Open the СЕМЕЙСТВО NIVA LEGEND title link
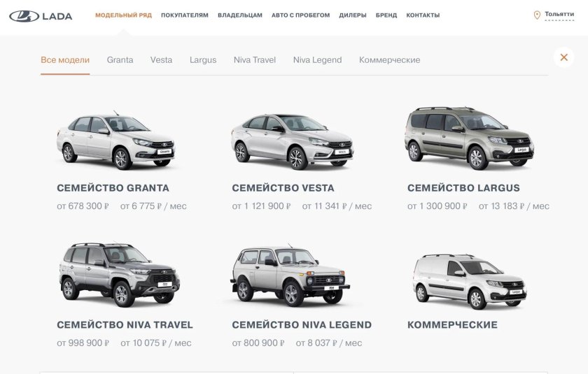Image resolution: width=588 pixels, height=374 pixels. click(302, 325)
